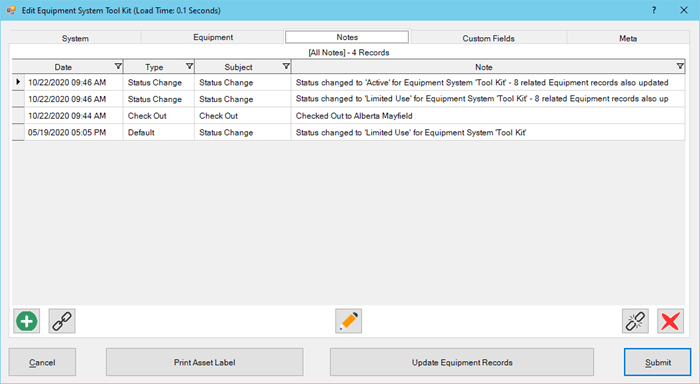The image size is (700, 384).
Task: Add a new note with the green plus icon
Action: (x=26, y=321)
